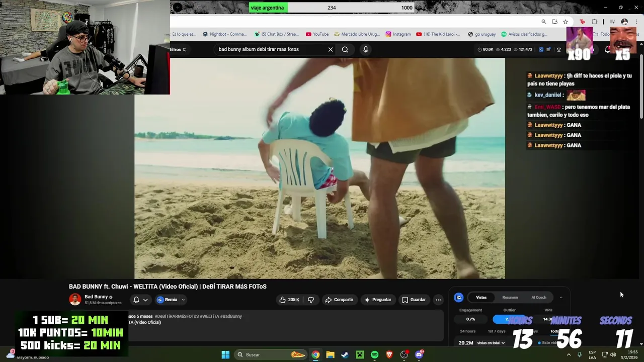Screen dimensions: 644x362
Task: Click the #DeBÍTiRARMáSFOToS hashtag
Action: click(x=177, y=316)
